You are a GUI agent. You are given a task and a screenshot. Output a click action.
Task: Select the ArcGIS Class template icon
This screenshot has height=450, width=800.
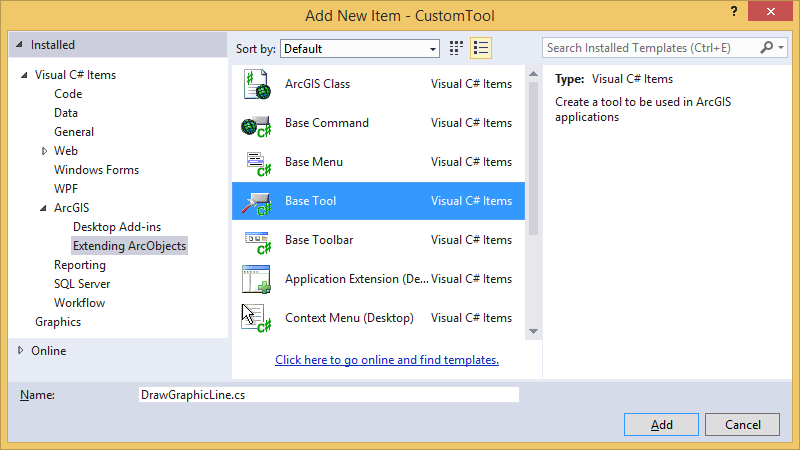click(256, 85)
